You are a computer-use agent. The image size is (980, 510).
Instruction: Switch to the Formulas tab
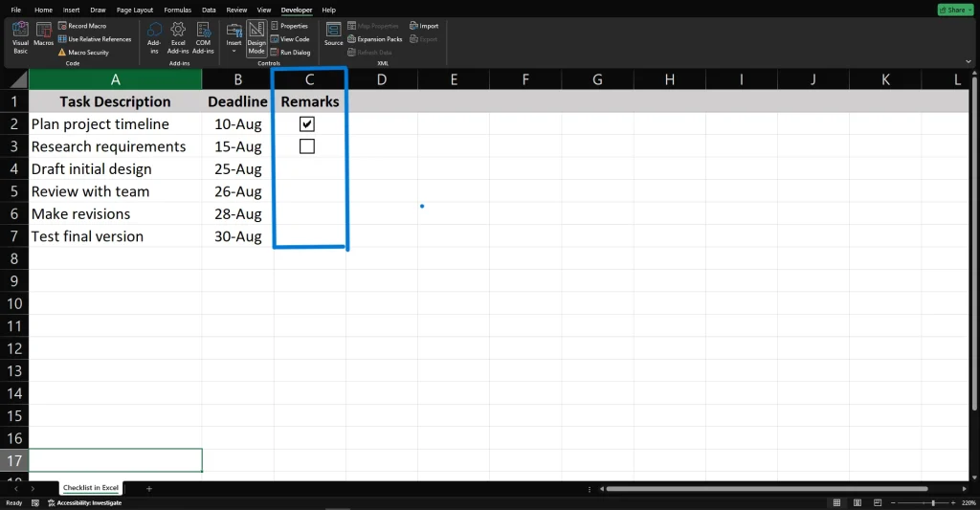(x=177, y=10)
